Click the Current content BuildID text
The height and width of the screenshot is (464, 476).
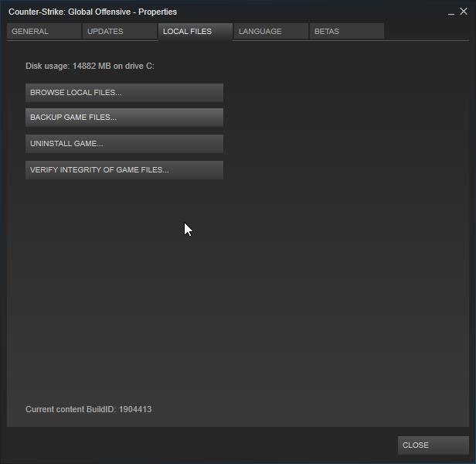coord(89,409)
